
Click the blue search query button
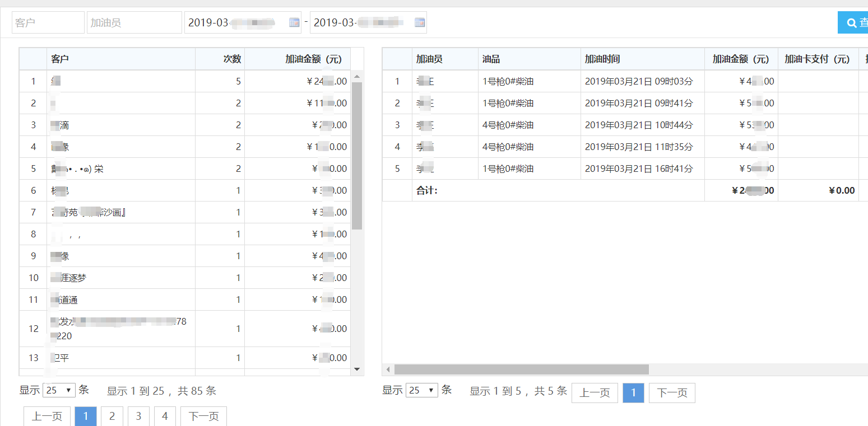point(854,22)
